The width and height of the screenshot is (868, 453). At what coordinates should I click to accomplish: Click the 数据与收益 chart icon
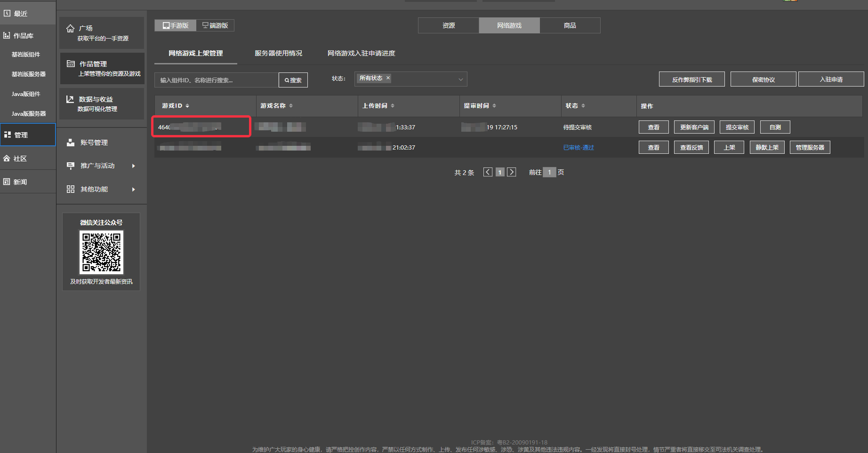(x=70, y=99)
